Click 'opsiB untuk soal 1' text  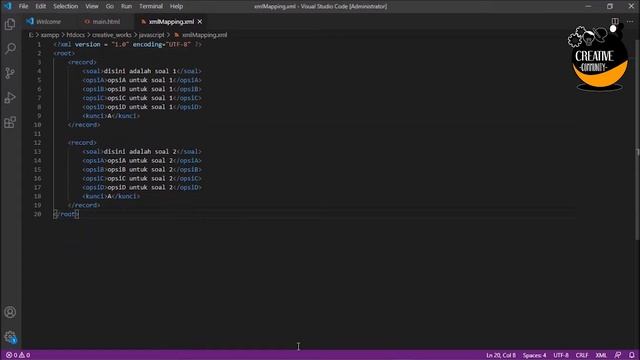coord(140,89)
